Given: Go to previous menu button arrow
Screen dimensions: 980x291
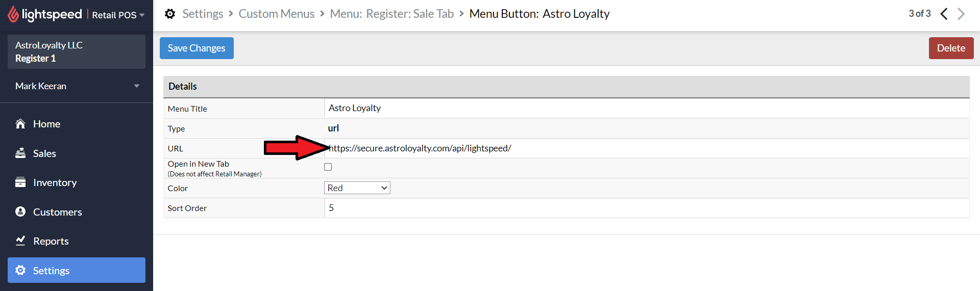Looking at the screenshot, I should 944,14.
